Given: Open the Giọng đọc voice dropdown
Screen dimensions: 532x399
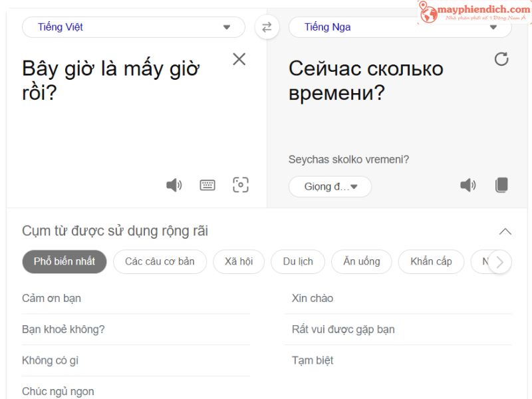Looking at the screenshot, I should 330,186.
